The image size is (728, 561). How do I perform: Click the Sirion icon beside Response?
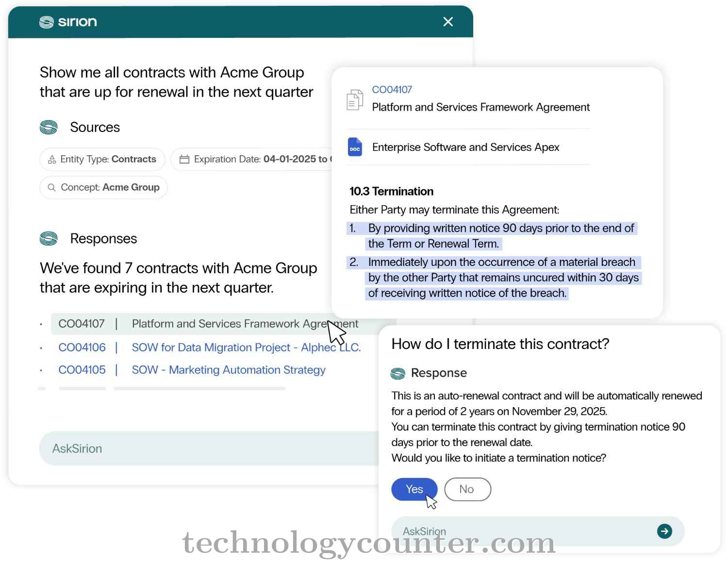click(397, 373)
